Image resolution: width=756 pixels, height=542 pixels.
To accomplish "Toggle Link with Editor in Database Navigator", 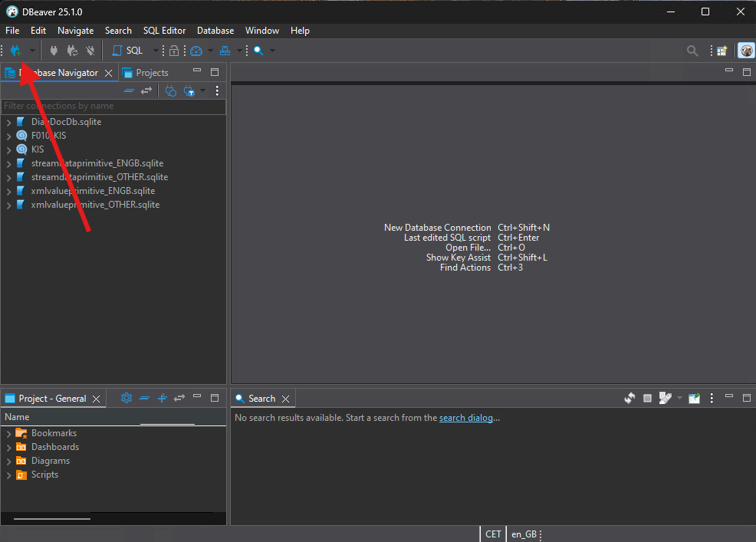I will pos(146,90).
